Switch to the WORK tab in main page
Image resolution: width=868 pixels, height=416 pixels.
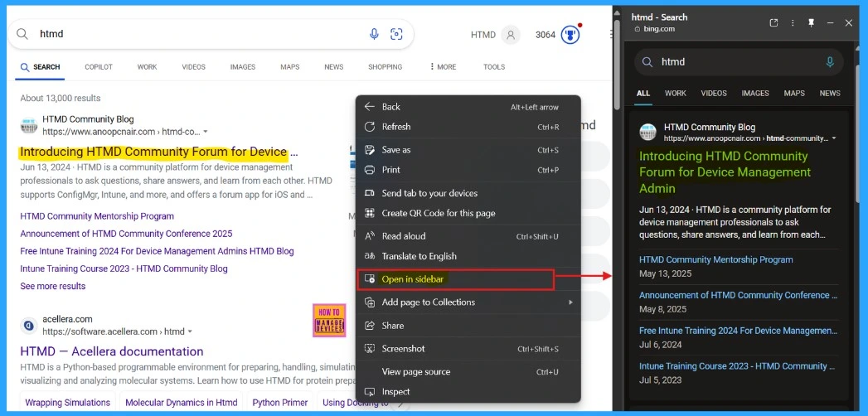pos(148,67)
